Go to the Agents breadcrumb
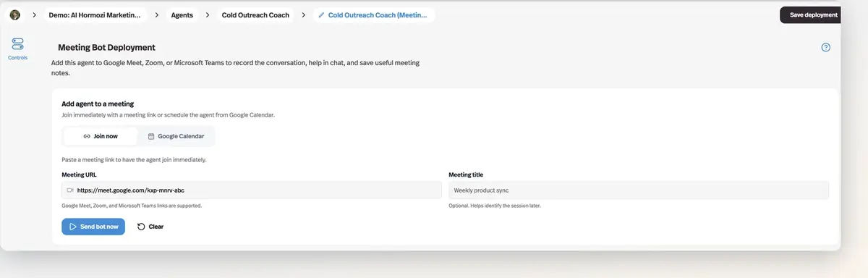 pos(182,15)
